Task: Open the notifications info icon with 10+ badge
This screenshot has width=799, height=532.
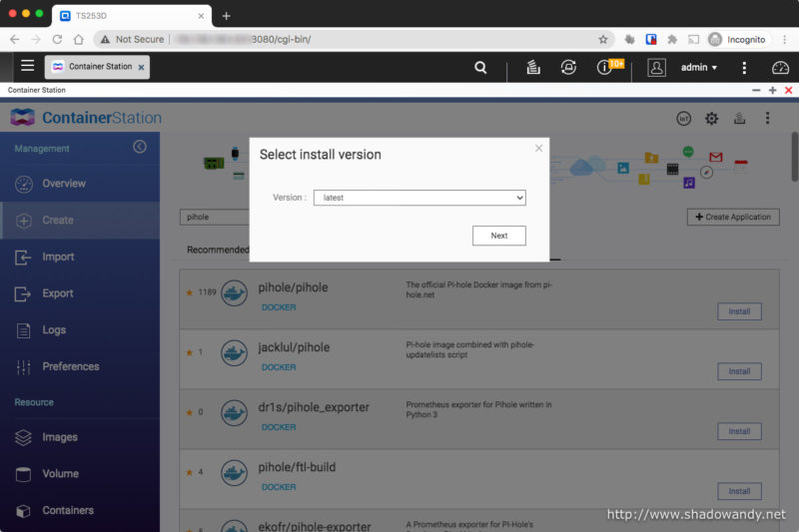Action: pos(604,67)
